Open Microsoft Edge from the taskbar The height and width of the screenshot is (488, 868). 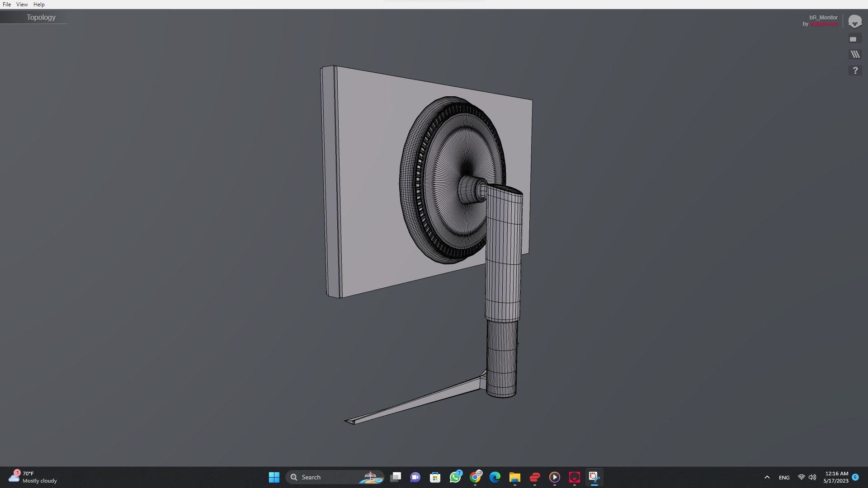tap(495, 477)
